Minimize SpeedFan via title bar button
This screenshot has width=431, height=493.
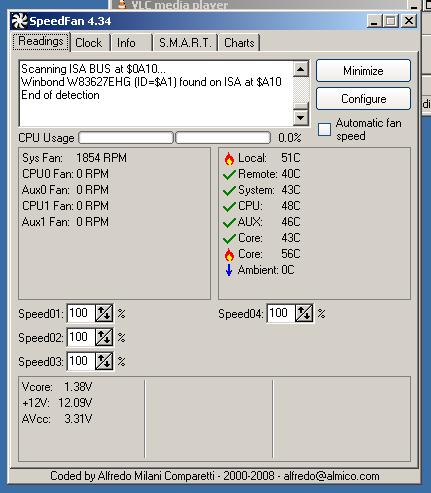point(375,21)
